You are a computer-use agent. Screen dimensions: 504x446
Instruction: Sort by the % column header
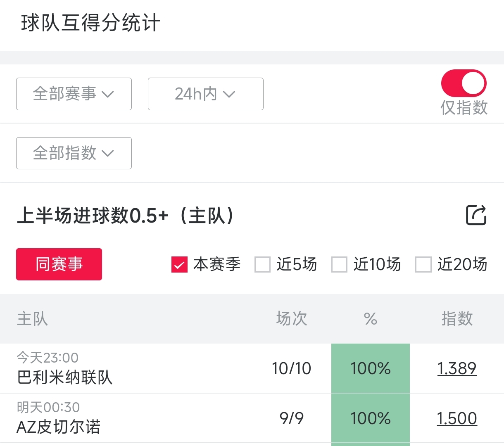370,319
